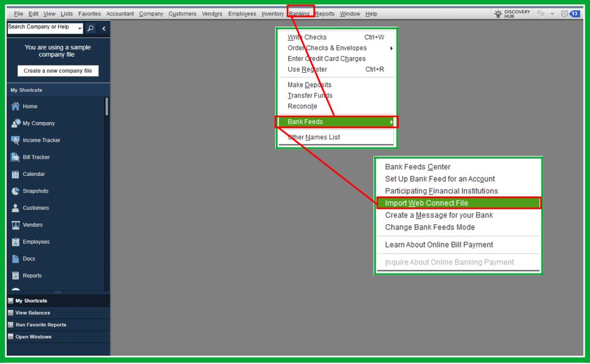The image size is (590, 364).
Task: Click the View Balances icon
Action: [11, 313]
